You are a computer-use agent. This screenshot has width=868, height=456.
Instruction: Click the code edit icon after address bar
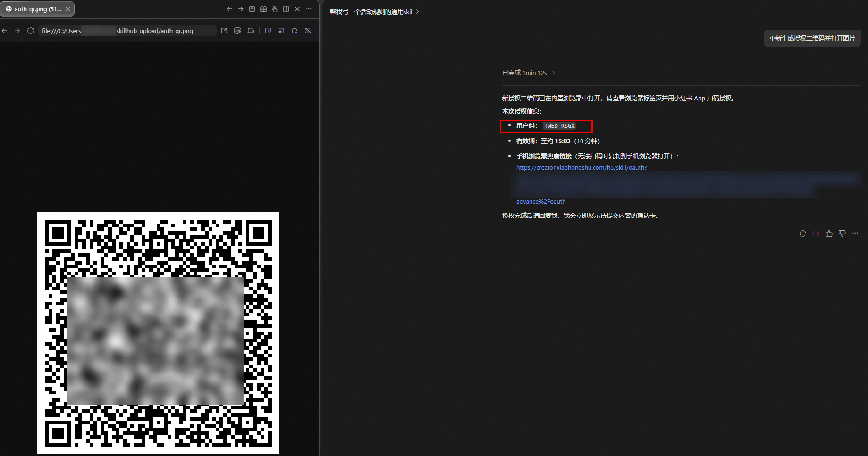pos(237,31)
